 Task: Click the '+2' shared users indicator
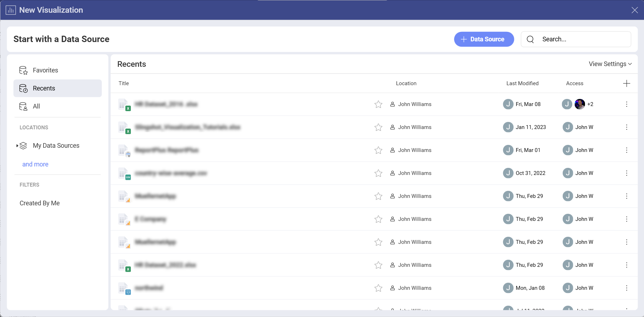tap(590, 104)
